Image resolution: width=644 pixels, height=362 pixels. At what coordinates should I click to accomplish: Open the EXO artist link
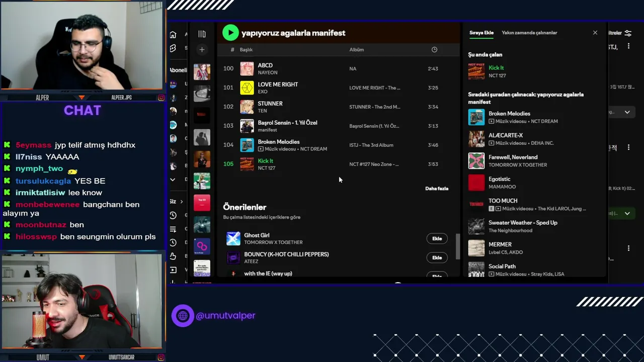pos(263,92)
